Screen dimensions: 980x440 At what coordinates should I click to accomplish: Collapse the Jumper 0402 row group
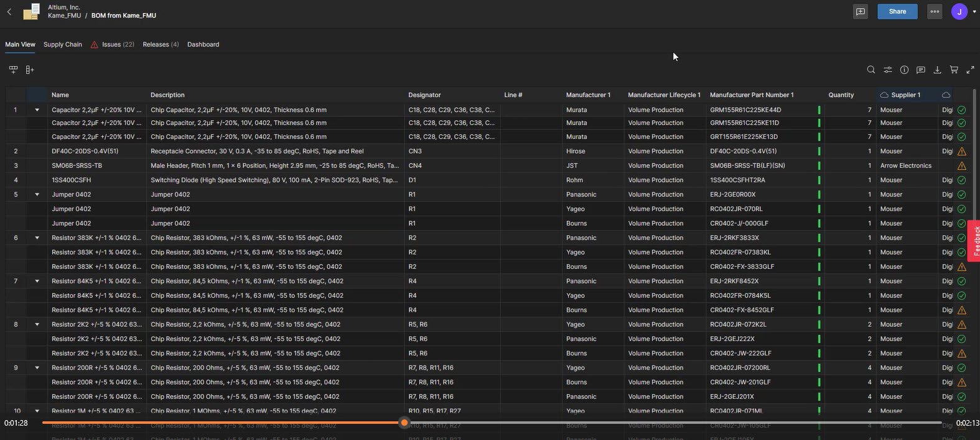point(37,195)
